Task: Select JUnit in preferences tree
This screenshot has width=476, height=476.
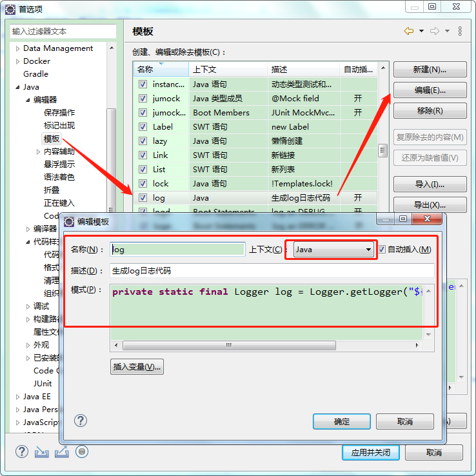Action: (43, 384)
